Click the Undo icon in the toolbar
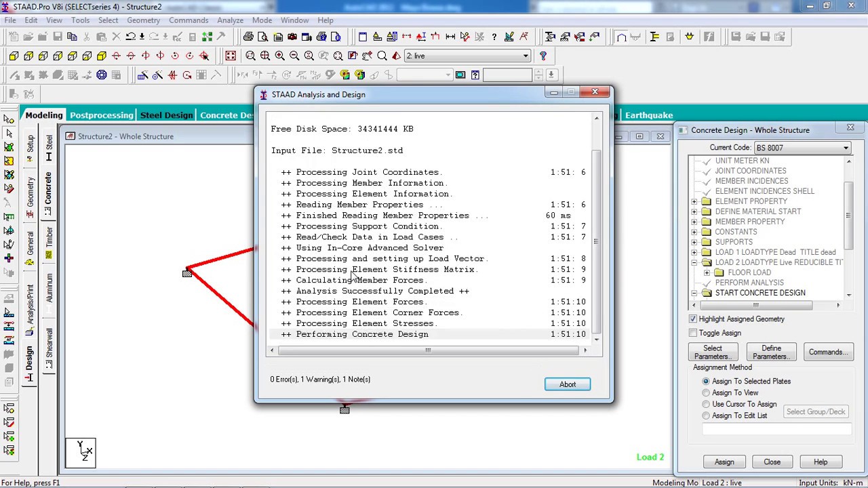 pyautogui.click(x=130, y=37)
